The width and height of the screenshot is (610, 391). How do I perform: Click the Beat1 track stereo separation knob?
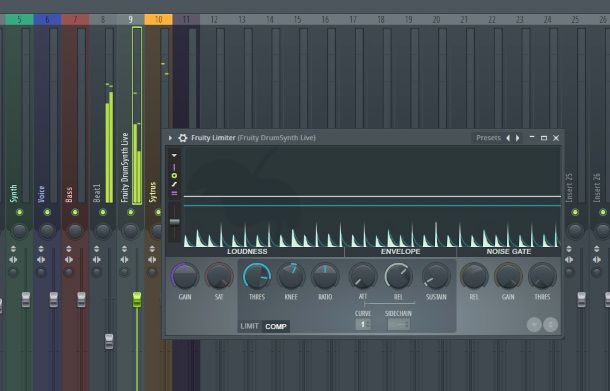pos(96,272)
